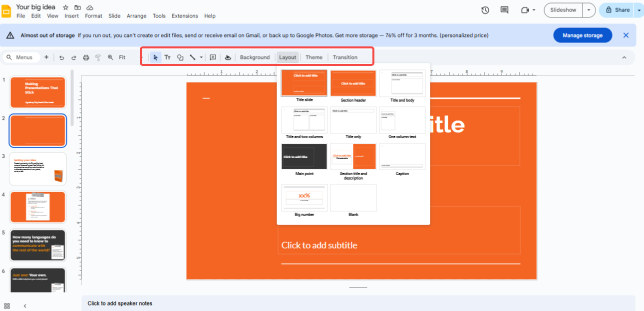Viewport: 644px width, 311px height.
Task: Undo the last action
Action: tap(61, 57)
